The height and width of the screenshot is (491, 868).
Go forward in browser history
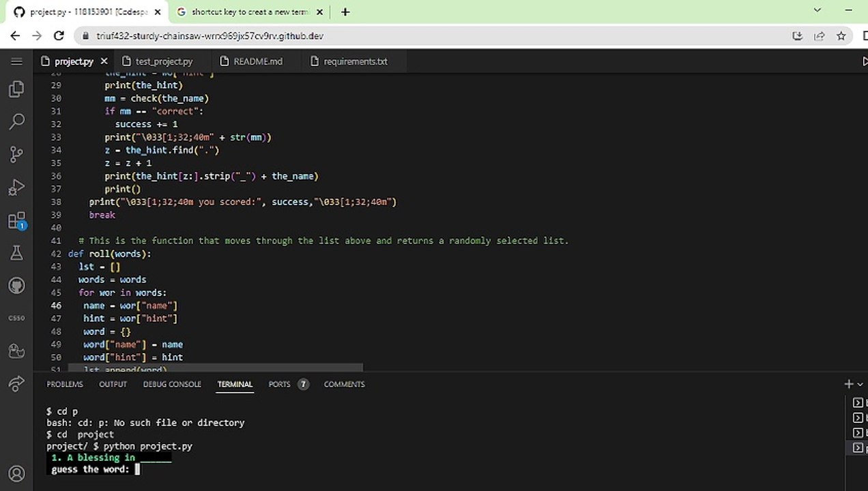[x=37, y=36]
